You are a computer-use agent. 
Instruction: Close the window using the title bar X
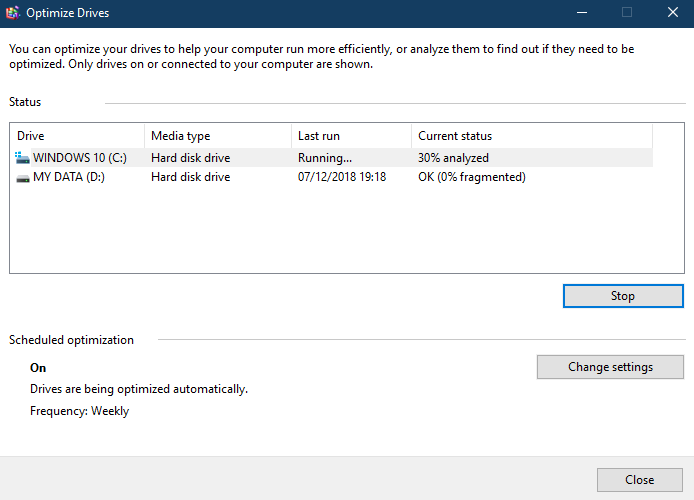coord(672,13)
